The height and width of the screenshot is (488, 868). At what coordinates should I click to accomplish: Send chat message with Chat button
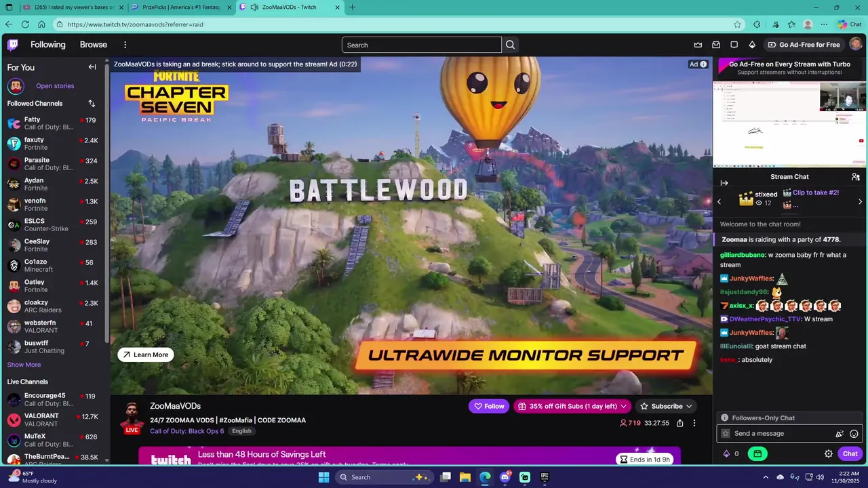pos(850,454)
